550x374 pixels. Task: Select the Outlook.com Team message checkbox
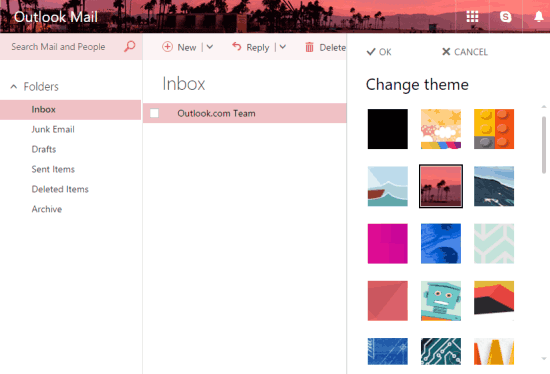[x=154, y=113]
